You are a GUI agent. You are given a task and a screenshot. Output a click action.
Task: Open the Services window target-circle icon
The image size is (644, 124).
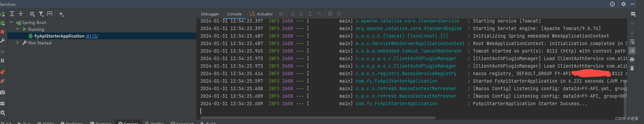click(612, 4)
